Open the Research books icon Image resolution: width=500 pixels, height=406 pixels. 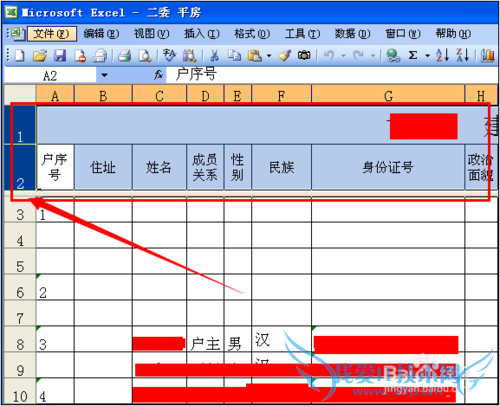(189, 55)
